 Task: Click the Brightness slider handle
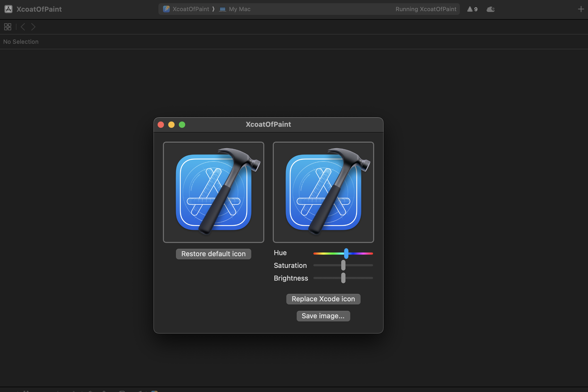(343, 278)
